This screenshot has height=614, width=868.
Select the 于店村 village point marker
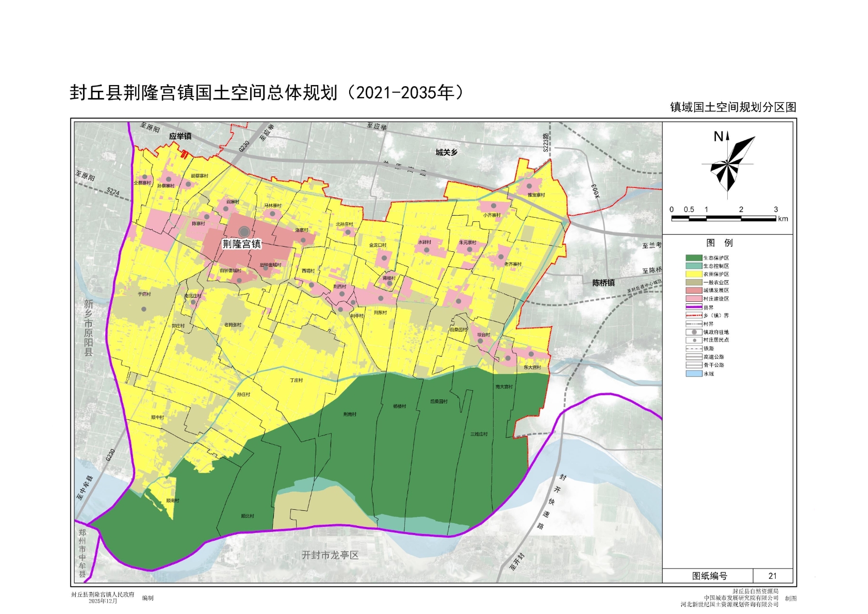144,309
